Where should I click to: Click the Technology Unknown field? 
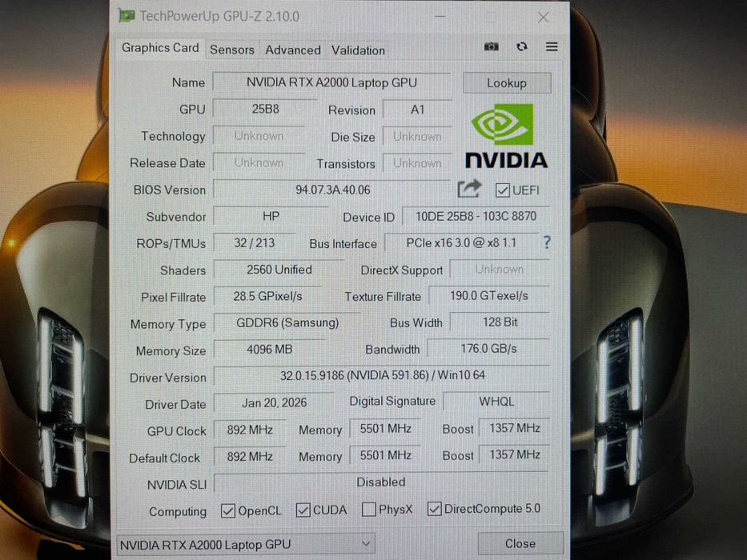coord(259,136)
